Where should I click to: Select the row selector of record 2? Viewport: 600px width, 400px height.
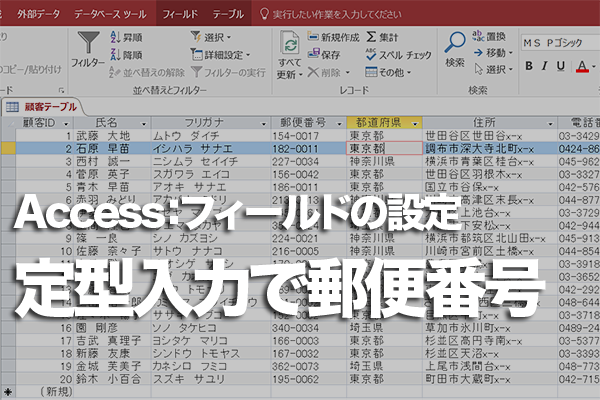tap(8, 148)
